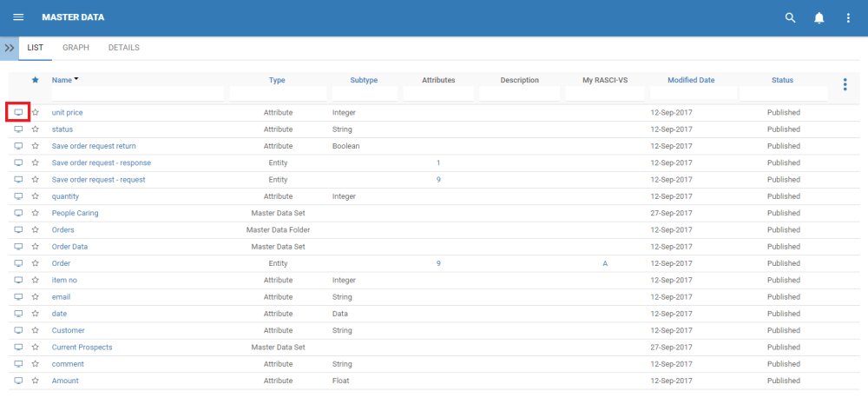Star the People Caring item
This screenshot has width=868, height=411.
pyautogui.click(x=36, y=213)
